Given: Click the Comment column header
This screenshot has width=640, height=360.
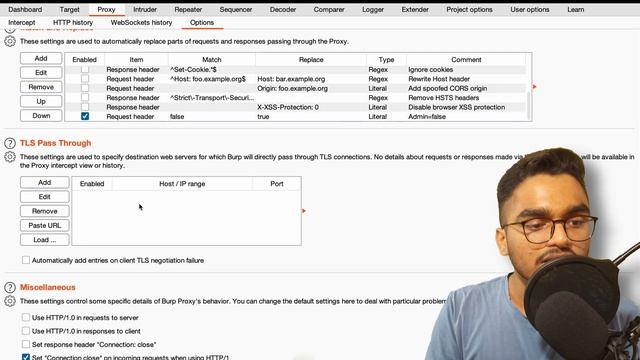Looking at the screenshot, I should tap(466, 60).
